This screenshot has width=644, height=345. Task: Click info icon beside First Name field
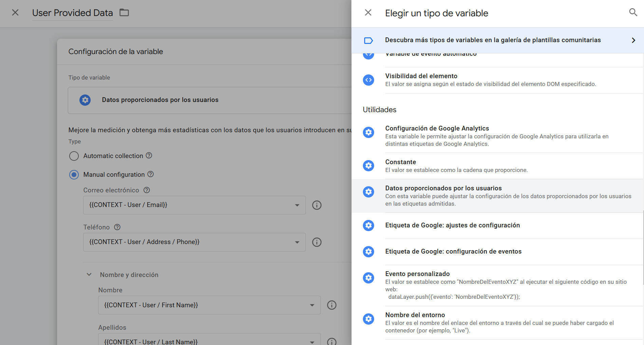coord(331,305)
